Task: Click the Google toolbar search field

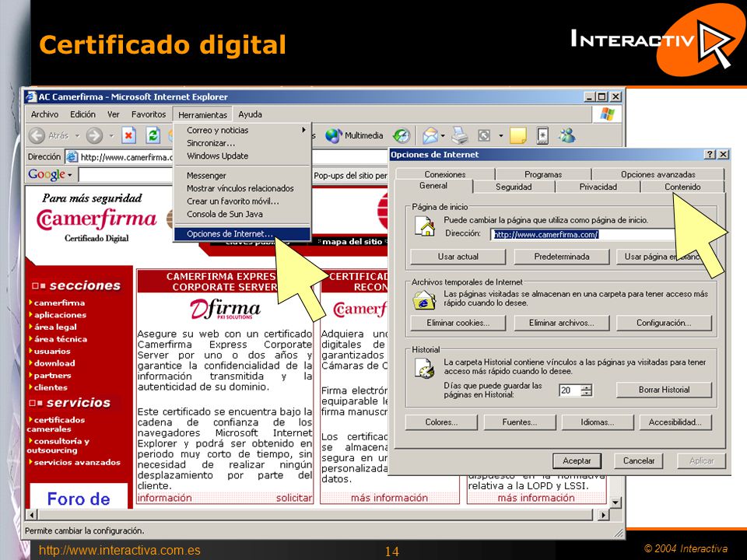Action: (124, 175)
